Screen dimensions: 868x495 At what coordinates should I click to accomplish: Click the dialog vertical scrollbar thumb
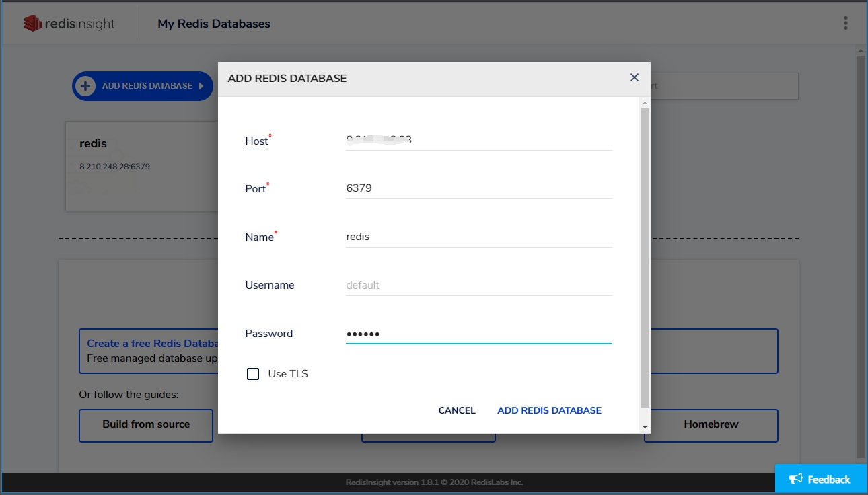tap(645, 256)
